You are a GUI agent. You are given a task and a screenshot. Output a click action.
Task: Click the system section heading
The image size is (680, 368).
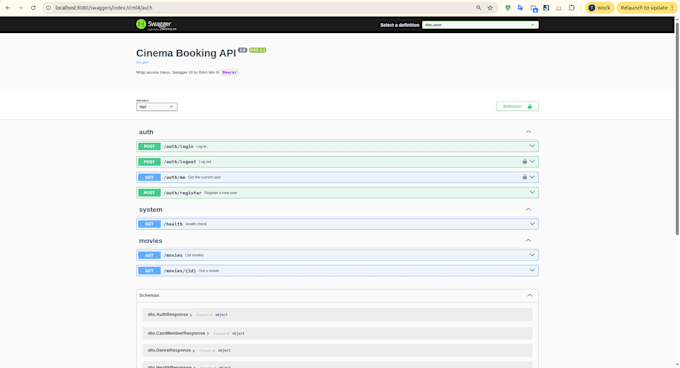click(150, 209)
